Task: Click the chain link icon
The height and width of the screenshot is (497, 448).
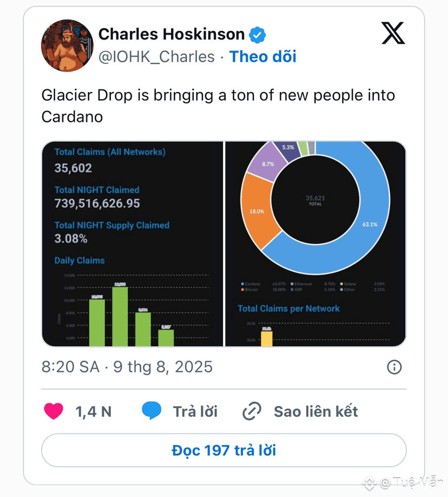Action: click(x=252, y=411)
